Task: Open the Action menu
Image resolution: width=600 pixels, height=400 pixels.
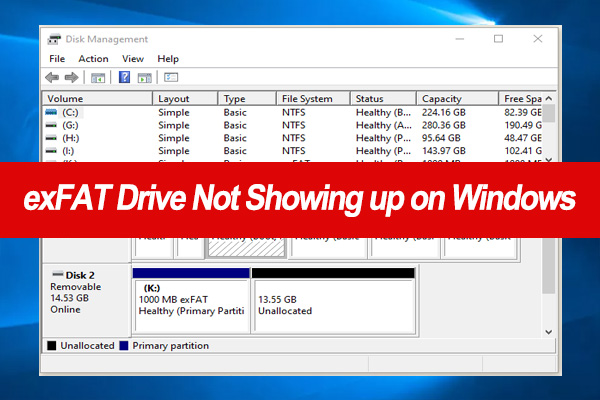Action: pyautogui.click(x=93, y=59)
